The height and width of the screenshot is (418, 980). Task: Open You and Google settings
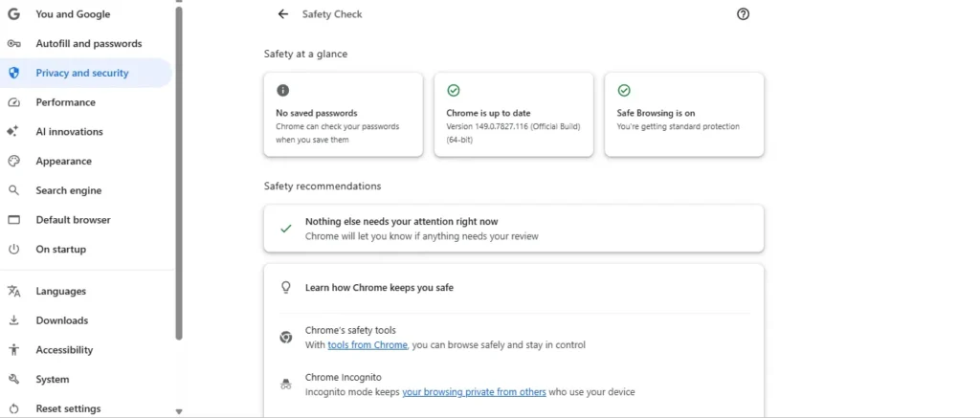86,13
